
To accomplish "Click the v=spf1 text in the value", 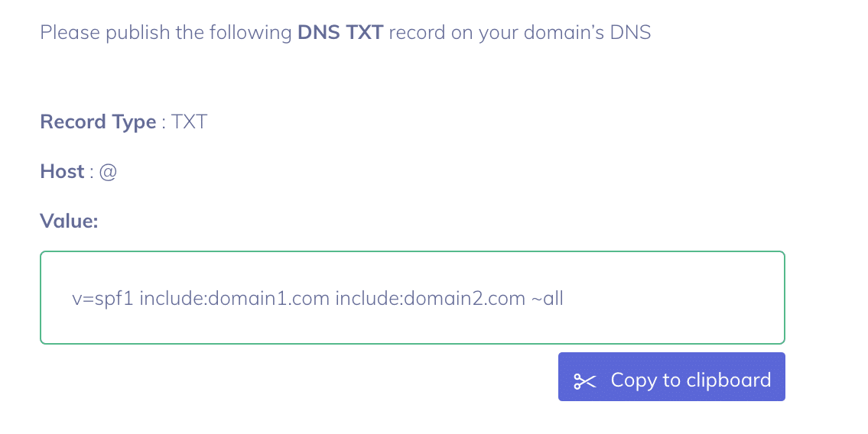I will click(x=103, y=299).
